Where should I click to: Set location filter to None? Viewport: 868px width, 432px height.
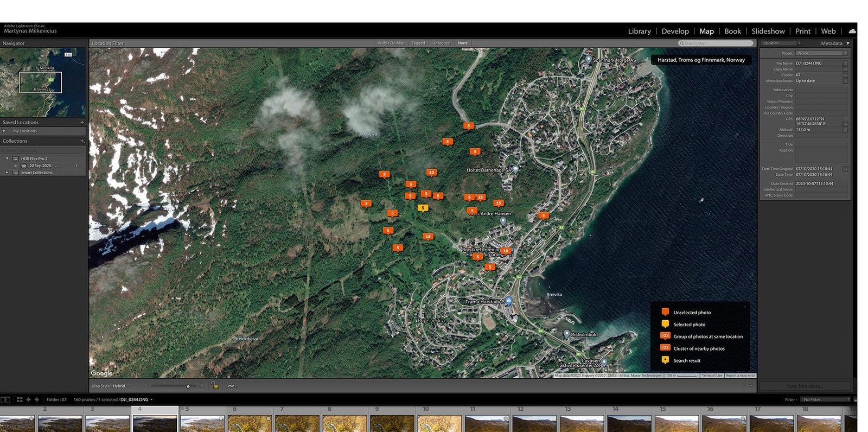point(462,43)
